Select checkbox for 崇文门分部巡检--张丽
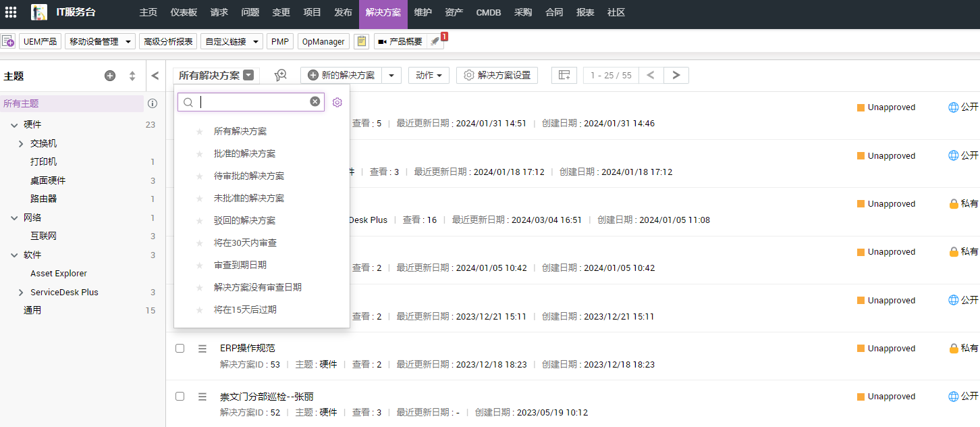This screenshot has height=427, width=980. pyautogui.click(x=180, y=397)
